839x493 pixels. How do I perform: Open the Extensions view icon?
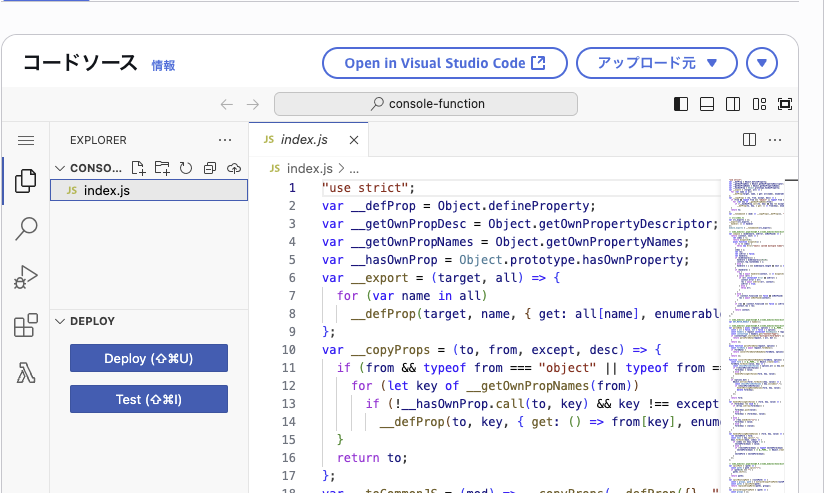pos(25,325)
